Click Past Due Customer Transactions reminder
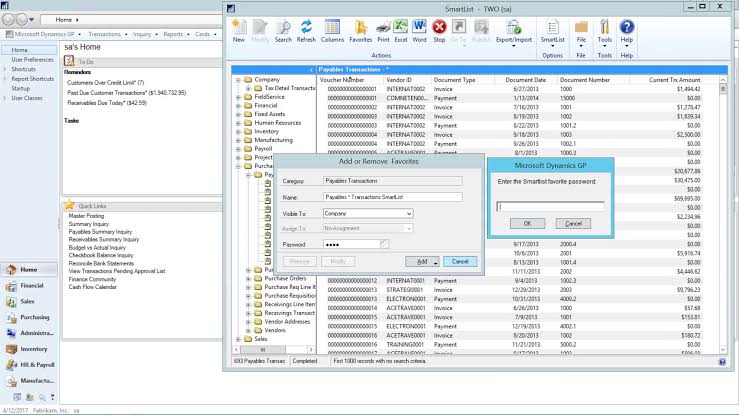This screenshot has height=415, width=739. coord(126,93)
